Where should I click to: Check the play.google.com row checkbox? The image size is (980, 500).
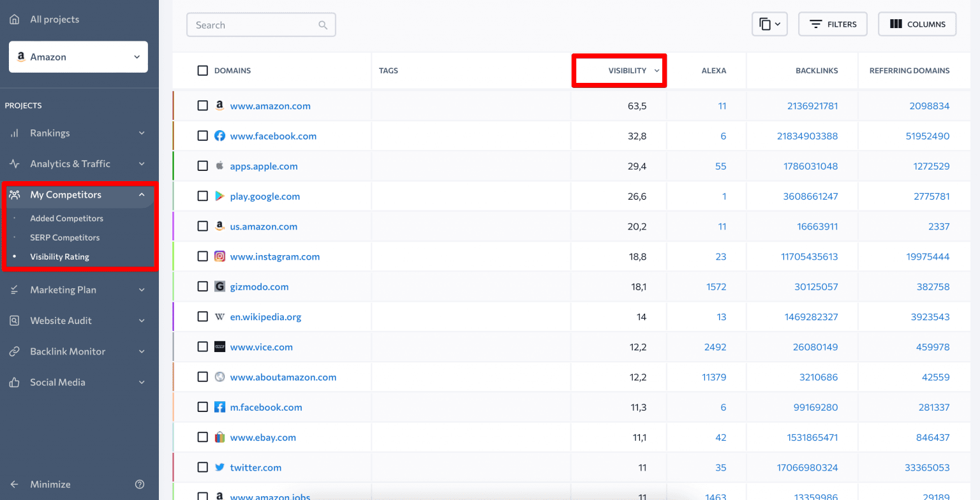click(x=203, y=196)
